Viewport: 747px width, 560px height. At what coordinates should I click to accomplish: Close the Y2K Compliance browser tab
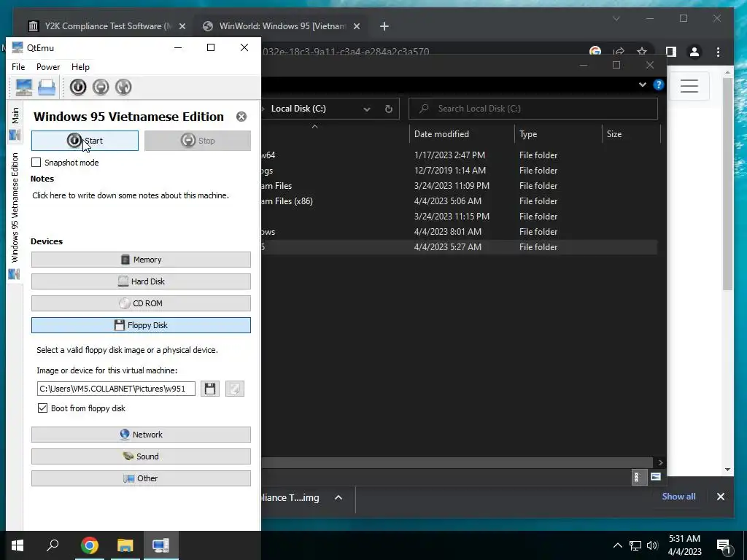coord(182,26)
